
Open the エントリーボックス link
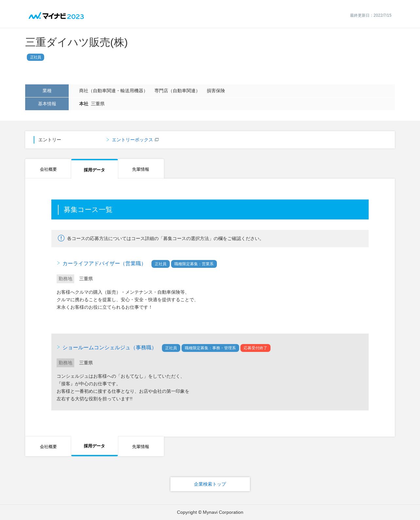pos(132,140)
